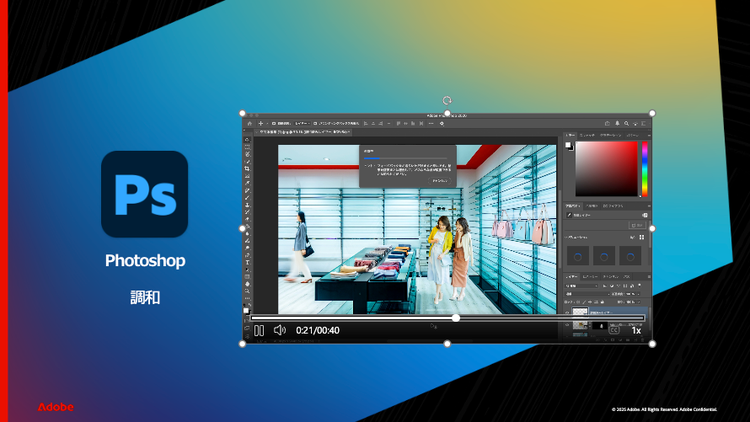Switch to the Layers panel tab
Image resolution: width=750 pixels, height=422 pixels.
pos(574,276)
